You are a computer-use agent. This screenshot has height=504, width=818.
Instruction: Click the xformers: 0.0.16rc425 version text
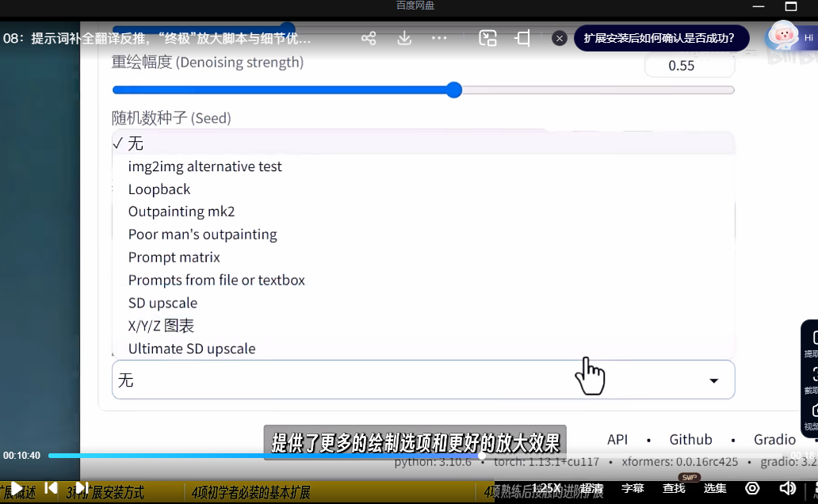680,462
